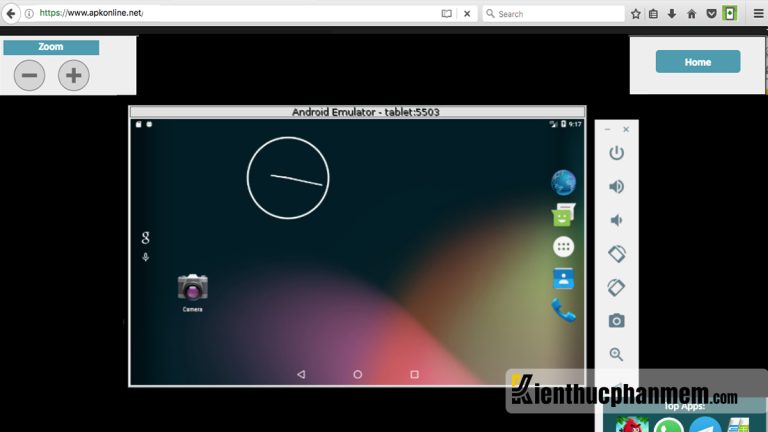
Task: Zoom in with the plus button
Action: (x=73, y=75)
